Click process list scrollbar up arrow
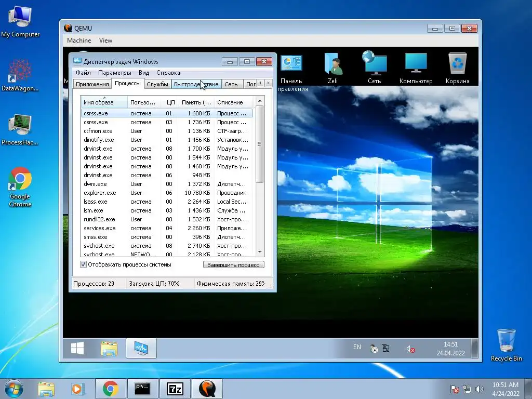The image size is (532, 399). click(260, 101)
